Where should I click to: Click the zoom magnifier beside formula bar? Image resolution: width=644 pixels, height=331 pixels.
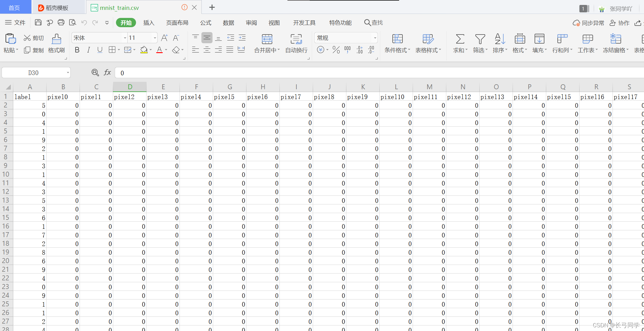pyautogui.click(x=95, y=73)
